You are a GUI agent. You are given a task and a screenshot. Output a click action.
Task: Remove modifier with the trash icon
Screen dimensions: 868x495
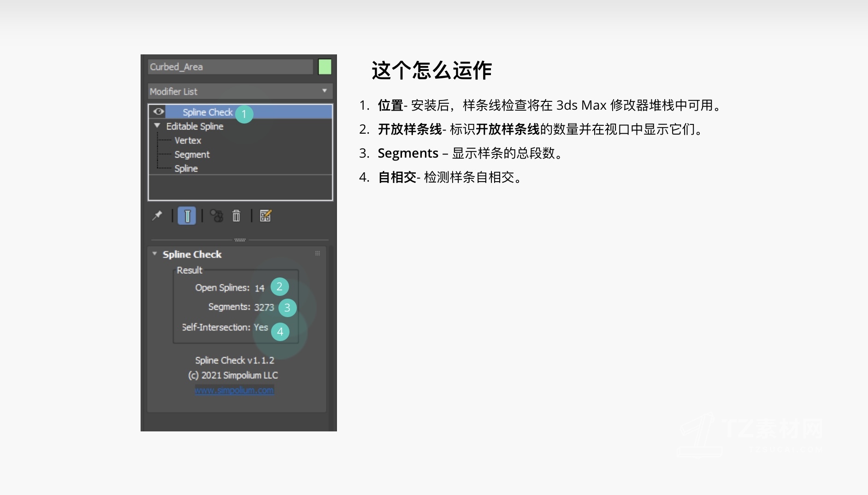pyautogui.click(x=236, y=216)
